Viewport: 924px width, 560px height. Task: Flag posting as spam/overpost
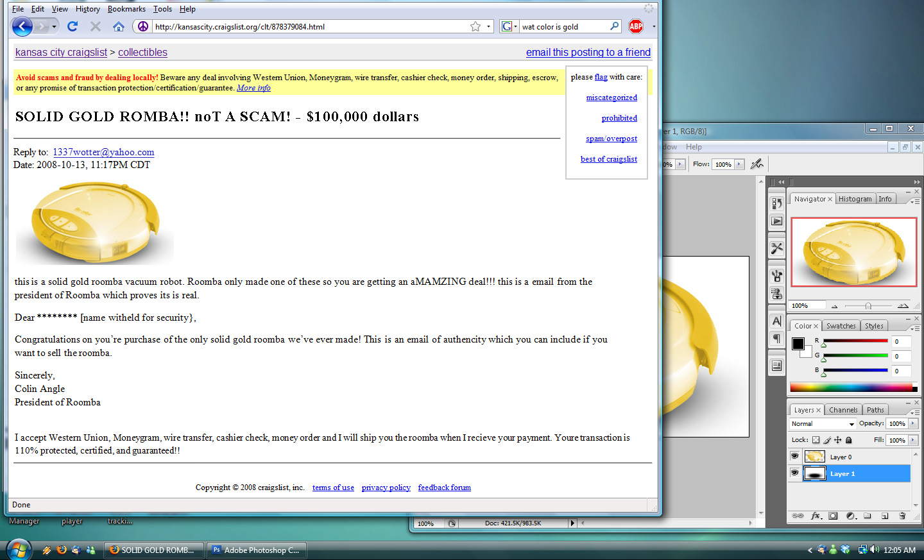pos(612,139)
